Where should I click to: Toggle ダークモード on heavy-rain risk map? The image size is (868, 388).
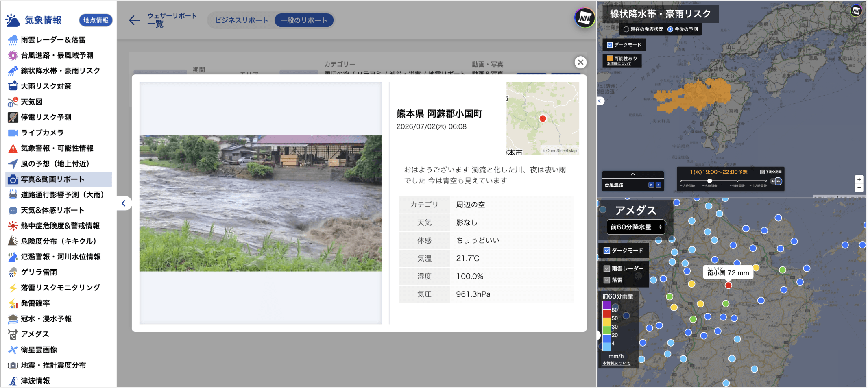[x=610, y=45]
